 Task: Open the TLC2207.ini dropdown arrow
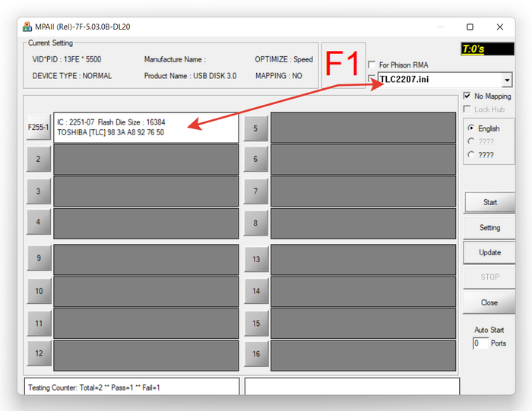(x=507, y=80)
